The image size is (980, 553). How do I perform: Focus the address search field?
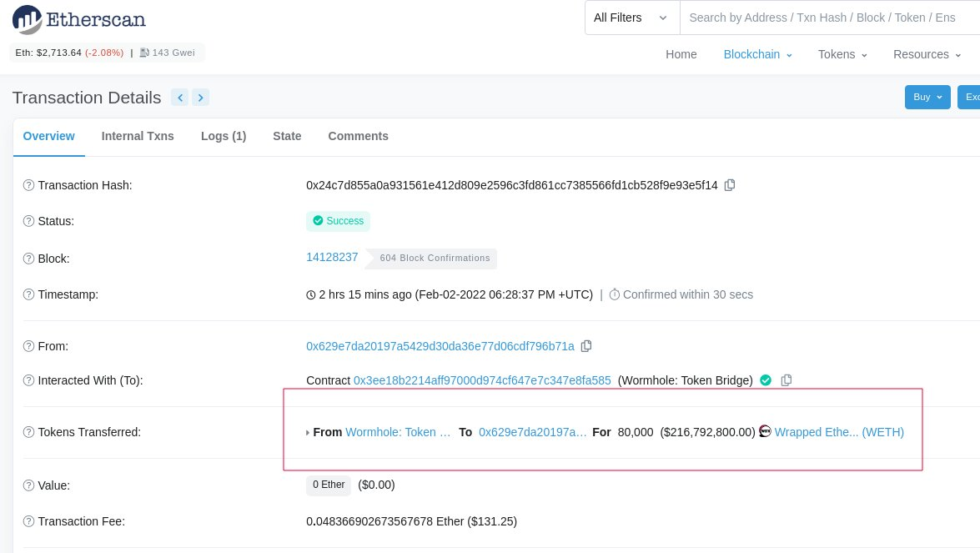[829, 18]
